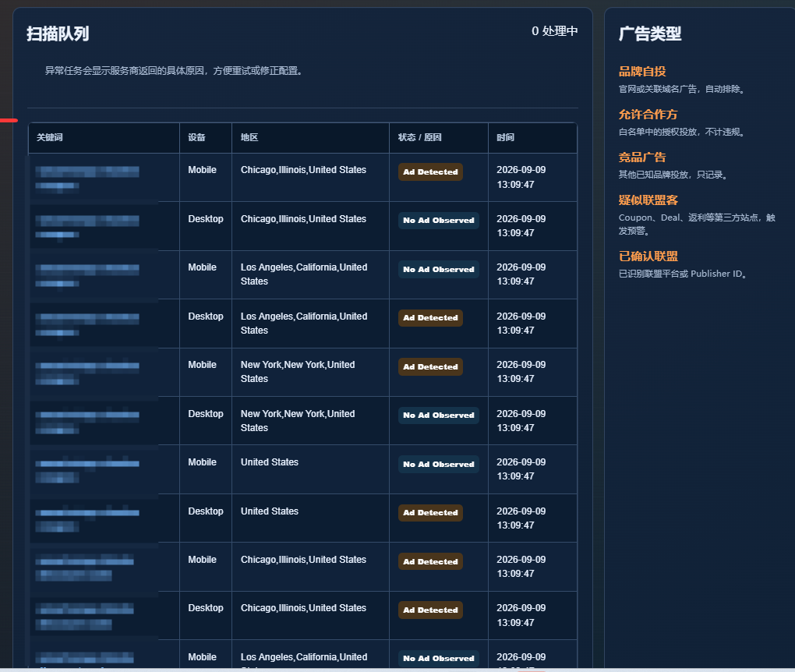Screen dimensions: 795x672
Task: Click the 地区 column header
Action: coord(310,137)
